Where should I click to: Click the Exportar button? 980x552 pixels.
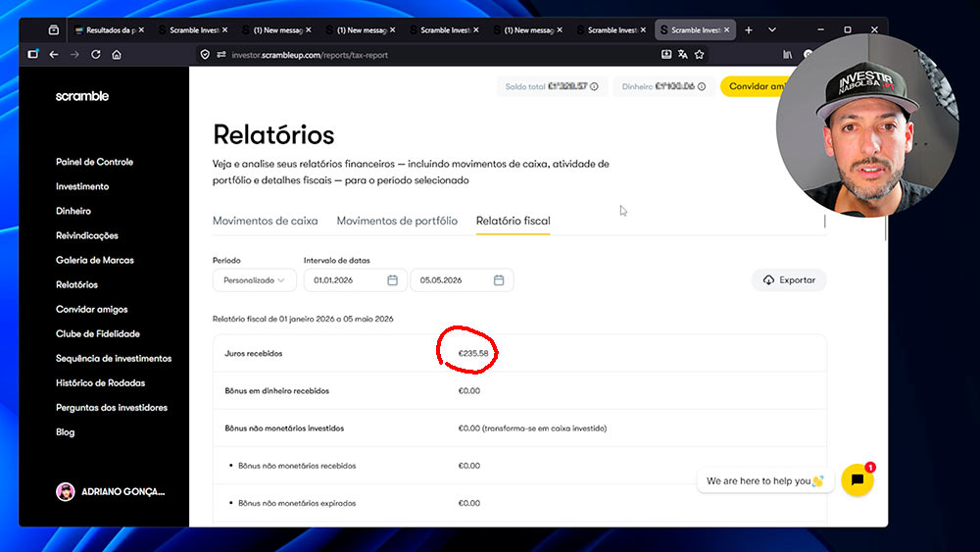pos(789,280)
